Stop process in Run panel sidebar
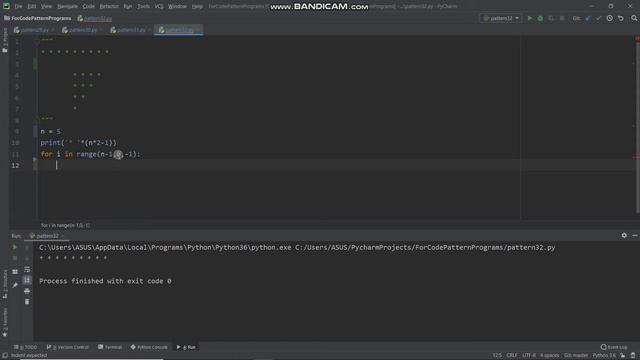The width and height of the screenshot is (640, 360). [15, 258]
